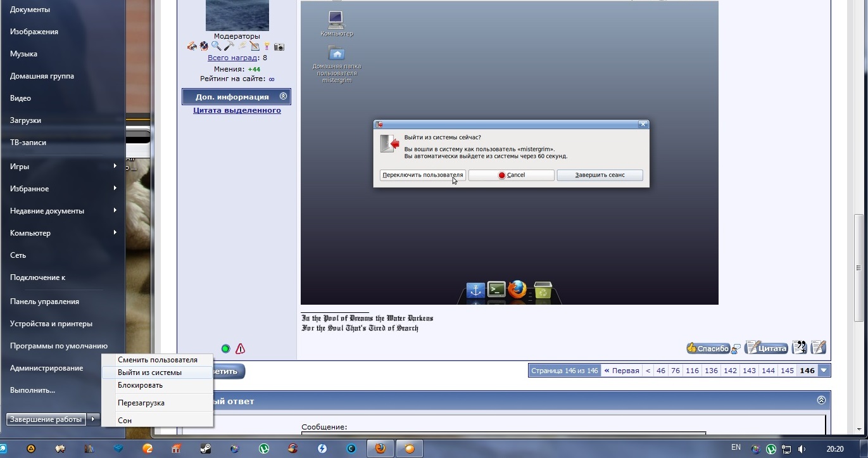Click the uTorrent icon in the system tray

pyautogui.click(x=771, y=448)
